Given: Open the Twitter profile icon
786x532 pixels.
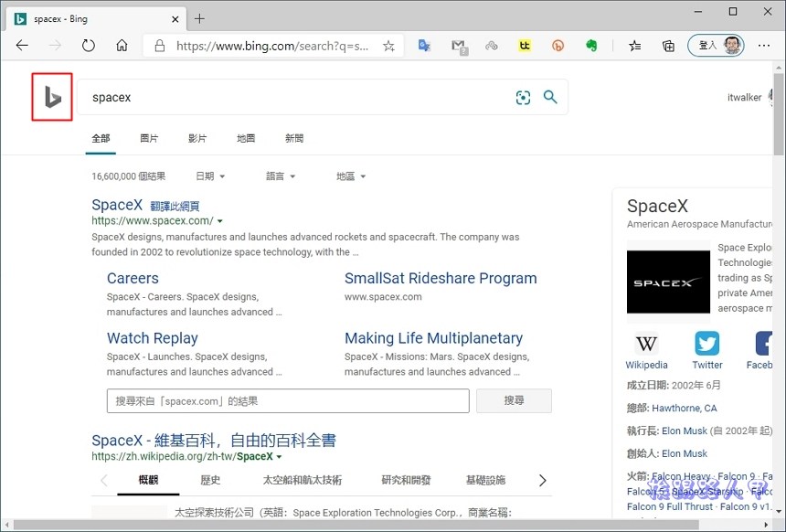Looking at the screenshot, I should coord(706,344).
